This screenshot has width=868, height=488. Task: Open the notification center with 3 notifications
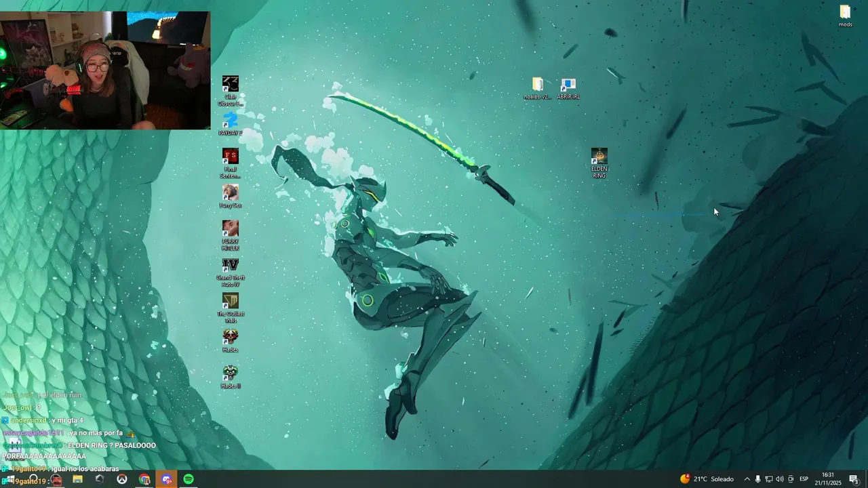point(854,479)
